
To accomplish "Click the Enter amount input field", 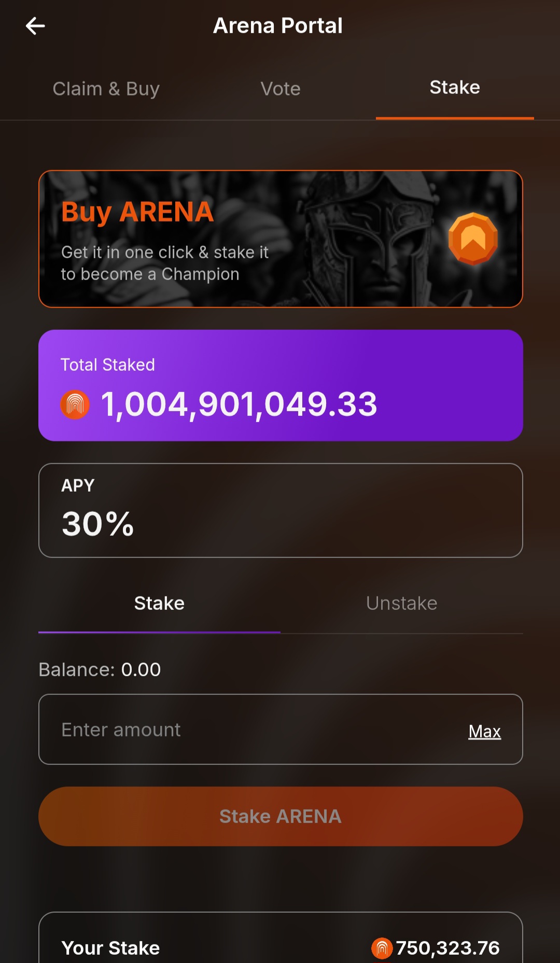I will point(249,730).
